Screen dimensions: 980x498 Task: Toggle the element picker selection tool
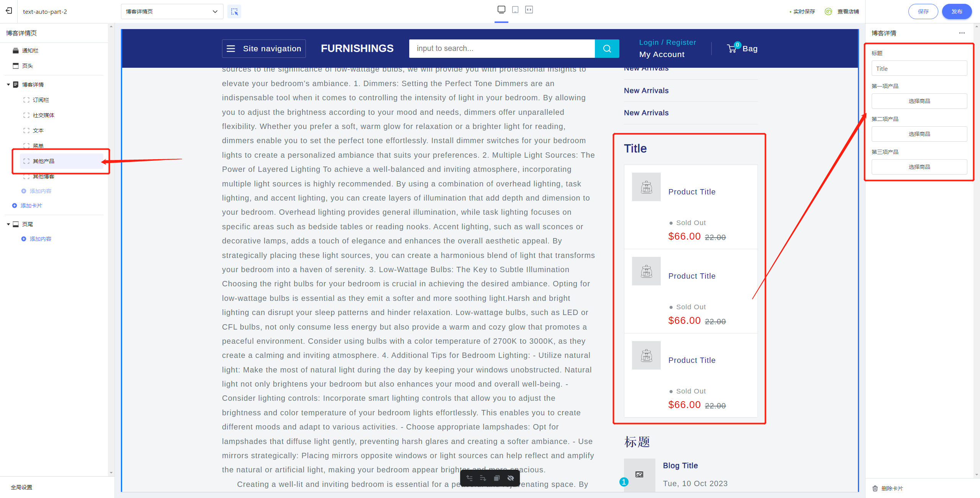[234, 11]
